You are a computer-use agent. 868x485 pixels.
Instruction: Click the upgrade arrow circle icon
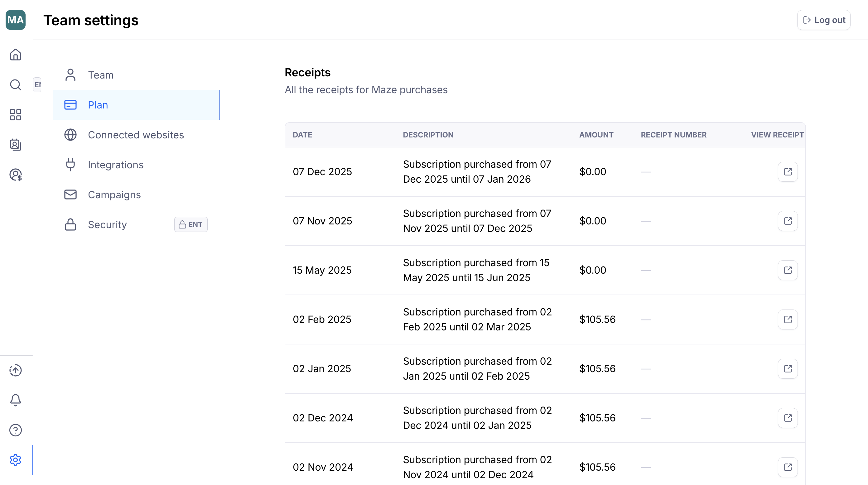(16, 370)
